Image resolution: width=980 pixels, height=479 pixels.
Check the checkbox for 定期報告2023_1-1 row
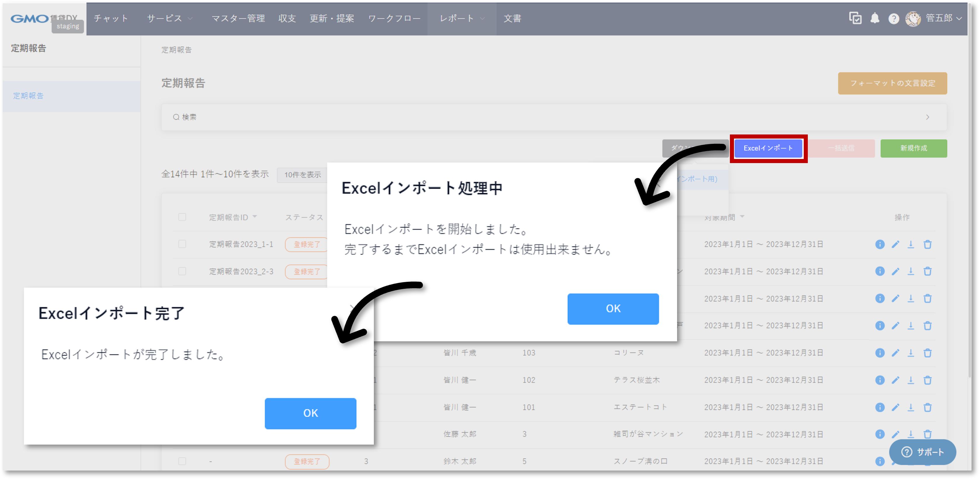(182, 244)
